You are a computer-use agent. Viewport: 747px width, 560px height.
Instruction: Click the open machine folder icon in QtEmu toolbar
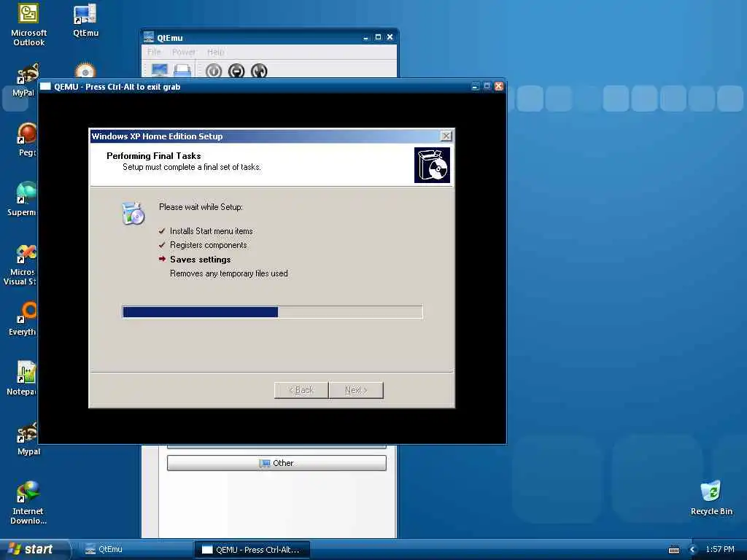pyautogui.click(x=182, y=71)
